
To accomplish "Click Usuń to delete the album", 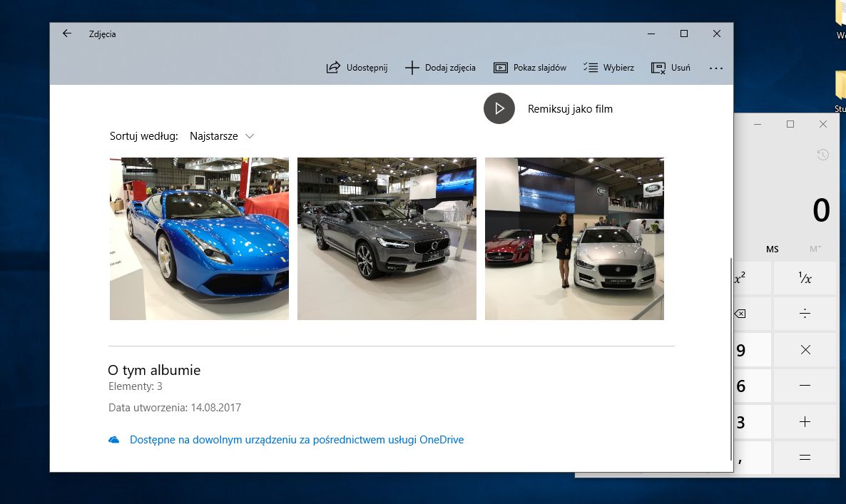I will (671, 68).
